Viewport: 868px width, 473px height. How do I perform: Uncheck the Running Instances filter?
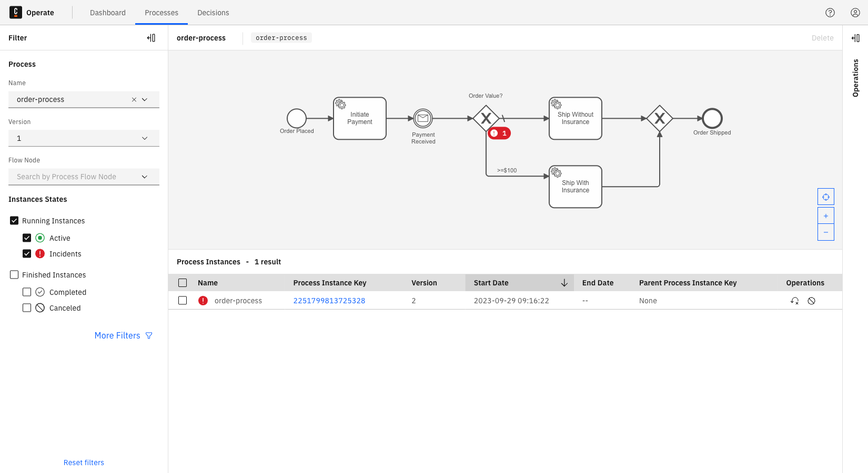pos(14,220)
